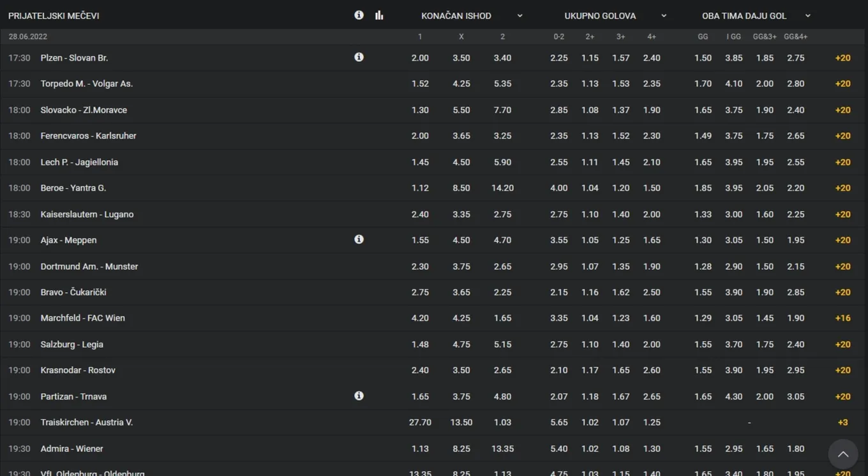
Task: Open the Ukupno golova market dropdown
Action: [x=615, y=16]
